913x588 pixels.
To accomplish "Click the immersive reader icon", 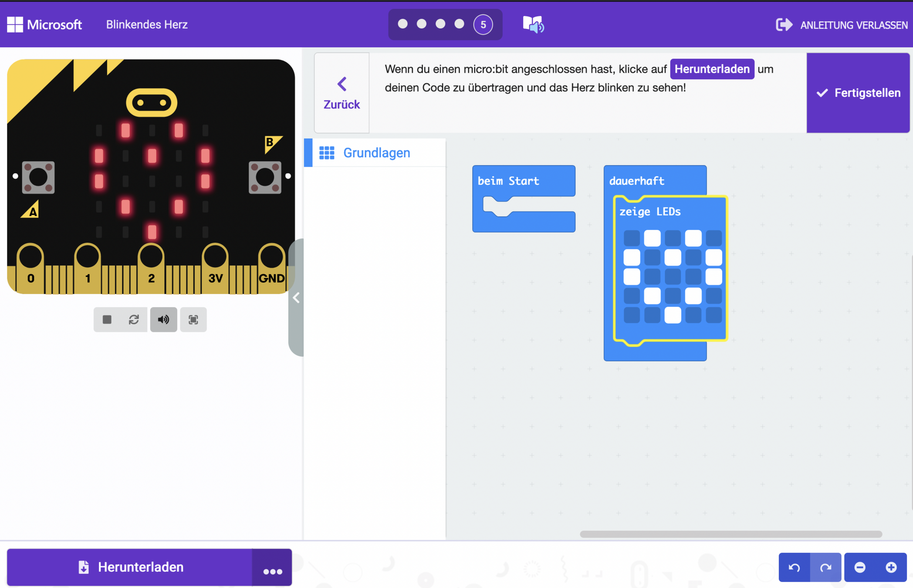I will click(533, 24).
